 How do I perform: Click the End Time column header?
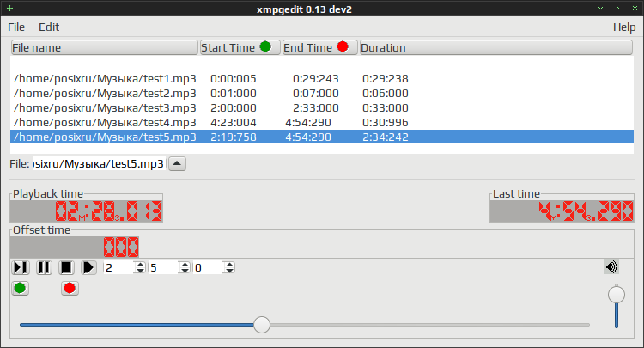[x=319, y=47]
